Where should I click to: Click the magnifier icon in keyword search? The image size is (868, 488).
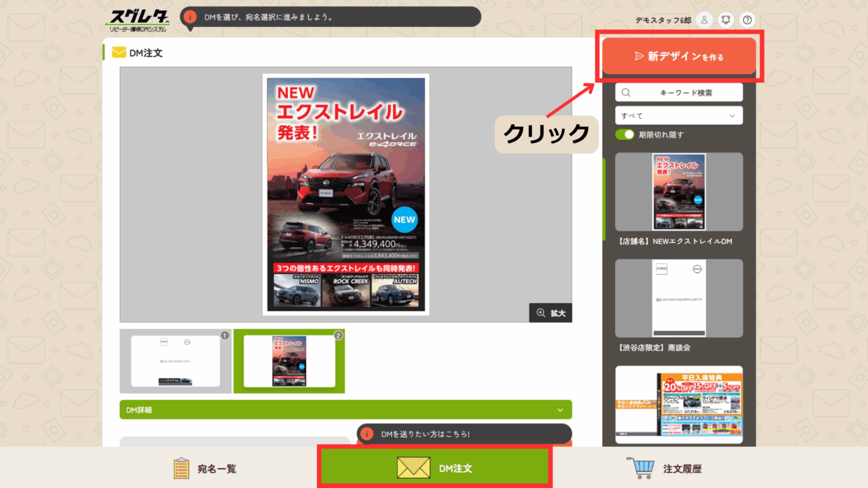[626, 93]
